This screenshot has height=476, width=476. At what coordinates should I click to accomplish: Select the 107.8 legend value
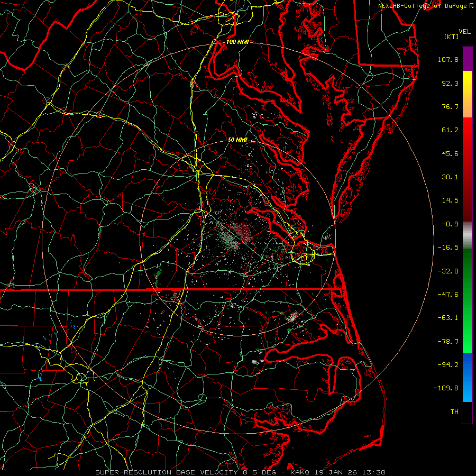point(448,59)
